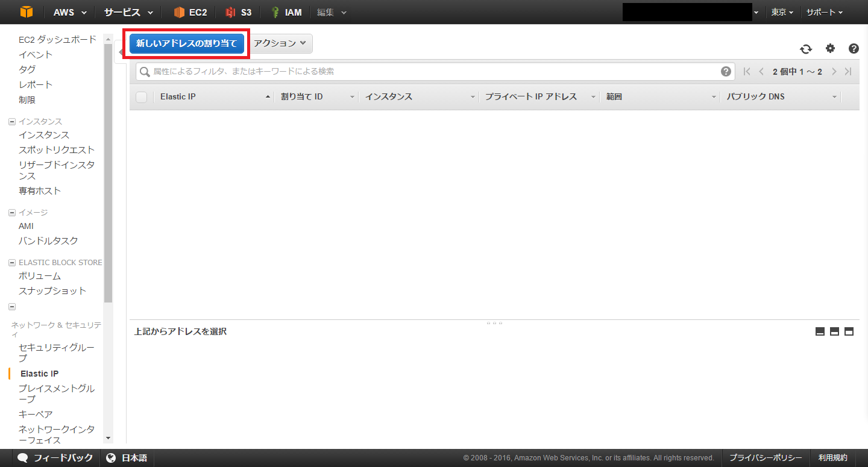Open the アクション dropdown
868x467 pixels.
pyautogui.click(x=280, y=43)
